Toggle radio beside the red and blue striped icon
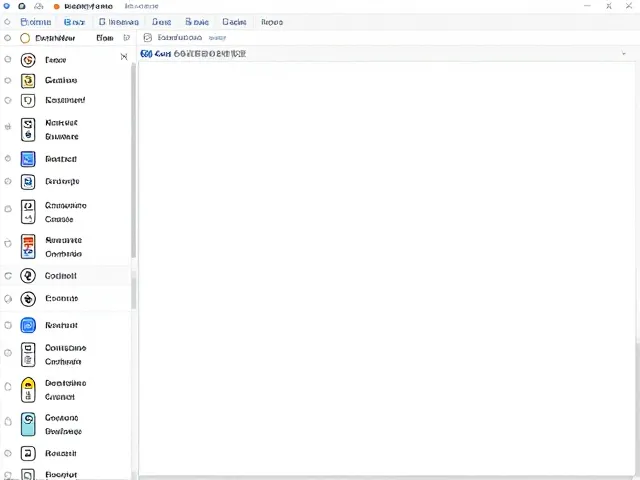The height and width of the screenshot is (480, 640). click(8, 243)
